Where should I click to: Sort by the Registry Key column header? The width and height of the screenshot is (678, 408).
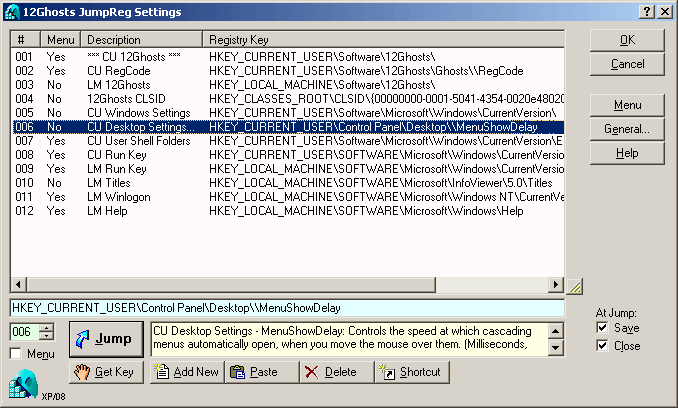pos(384,40)
